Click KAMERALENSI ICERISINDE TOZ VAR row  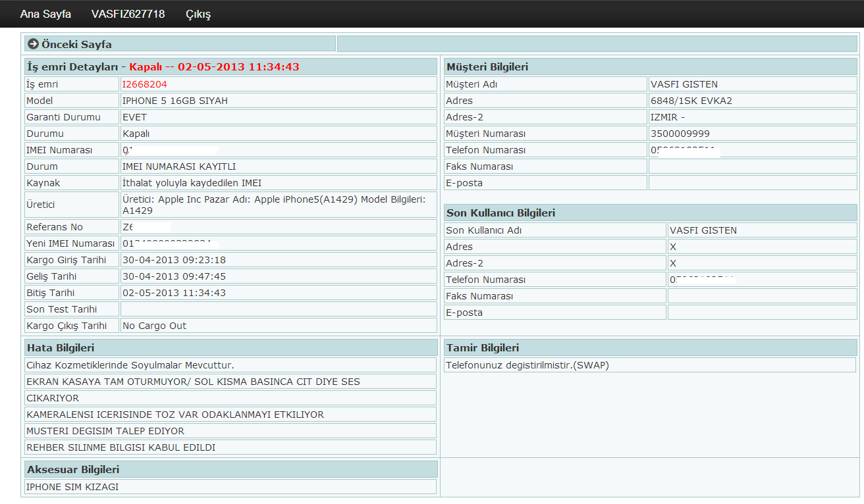point(230,415)
